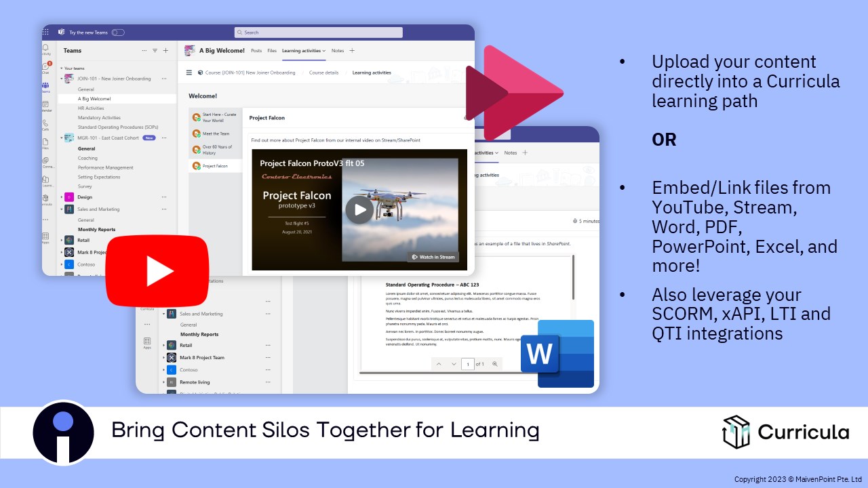This screenshot has height=488, width=868.
Task: Open Files icon in the front app rail
Action: coord(46,144)
